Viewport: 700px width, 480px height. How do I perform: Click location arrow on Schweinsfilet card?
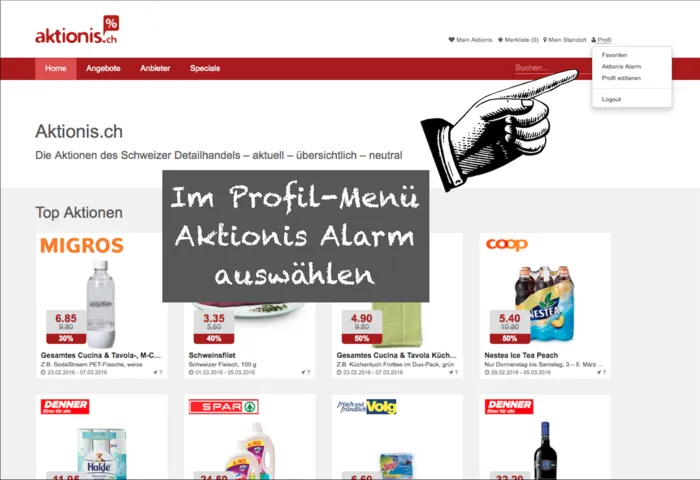click(303, 372)
